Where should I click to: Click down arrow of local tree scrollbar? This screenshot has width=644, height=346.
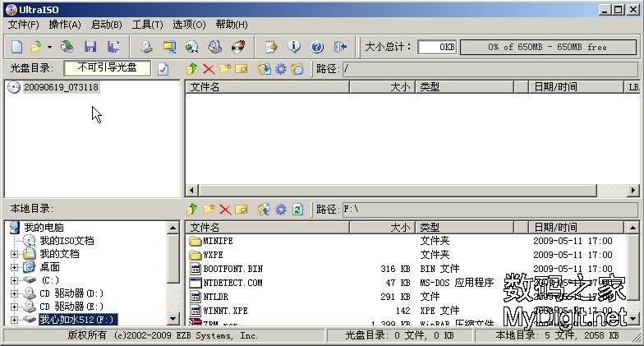pyautogui.click(x=172, y=319)
